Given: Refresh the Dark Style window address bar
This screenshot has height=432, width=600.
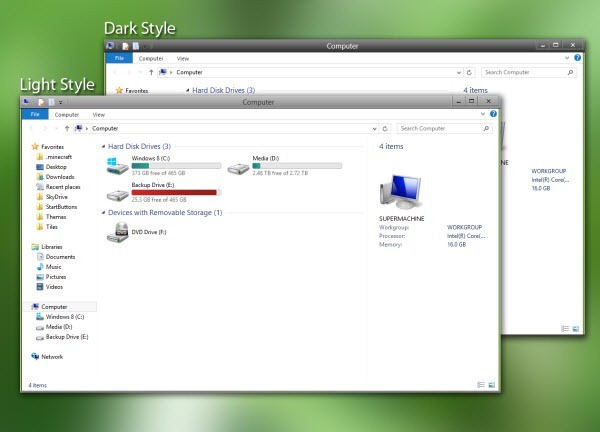Looking at the screenshot, I should click(x=469, y=72).
